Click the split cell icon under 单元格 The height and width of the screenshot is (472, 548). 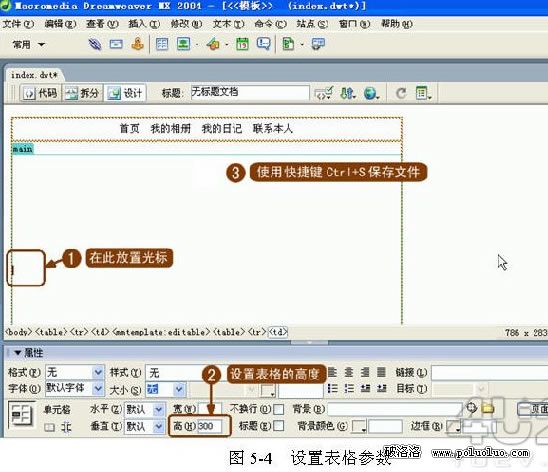(66, 427)
